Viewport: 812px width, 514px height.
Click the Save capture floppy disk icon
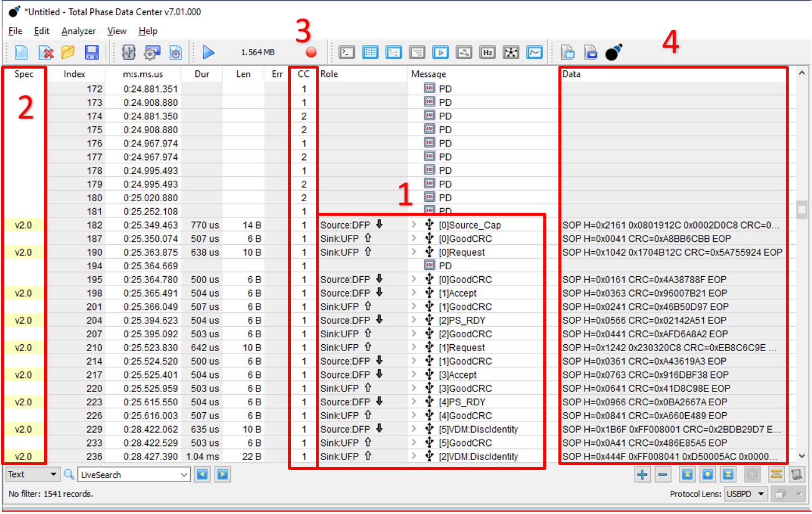click(91, 52)
